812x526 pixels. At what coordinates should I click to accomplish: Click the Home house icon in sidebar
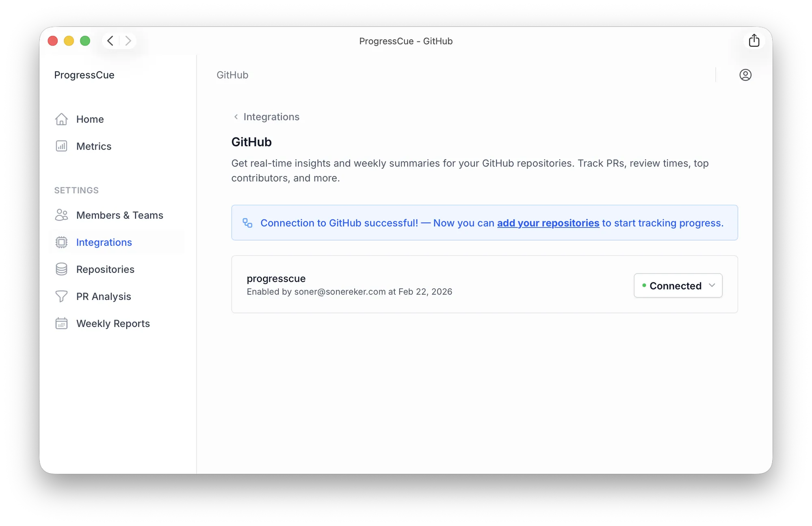point(61,119)
